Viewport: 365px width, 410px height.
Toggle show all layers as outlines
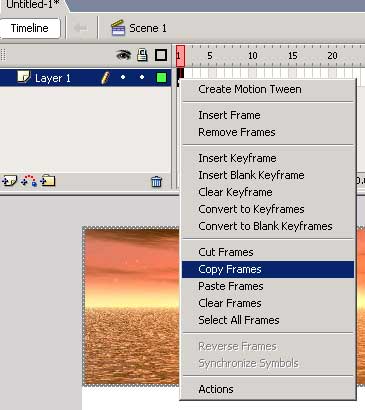[x=161, y=55]
